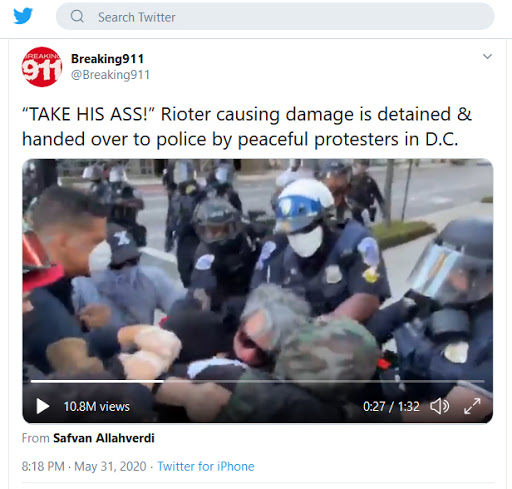Screen dimensions: 512x489
Task: Mute the video with speaker icon
Action: tap(439, 406)
